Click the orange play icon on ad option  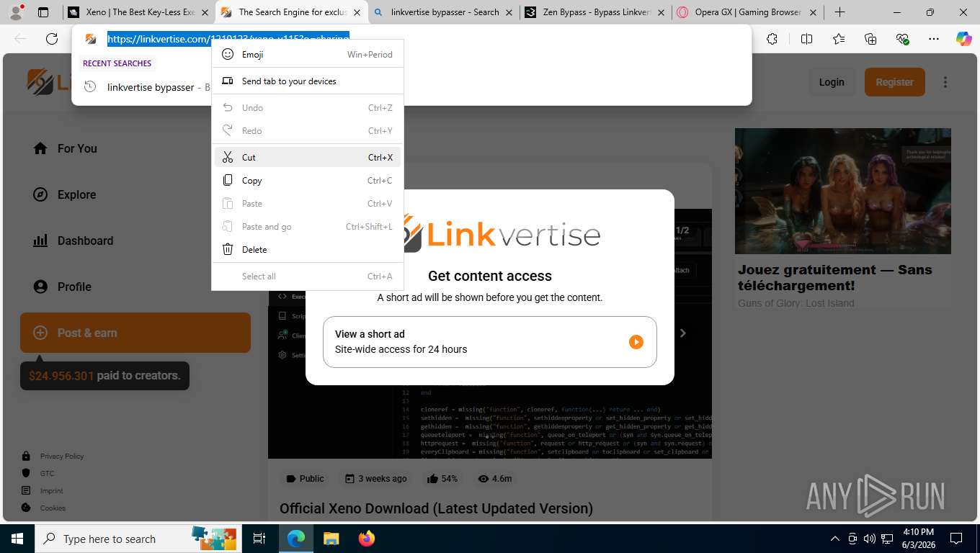point(636,342)
